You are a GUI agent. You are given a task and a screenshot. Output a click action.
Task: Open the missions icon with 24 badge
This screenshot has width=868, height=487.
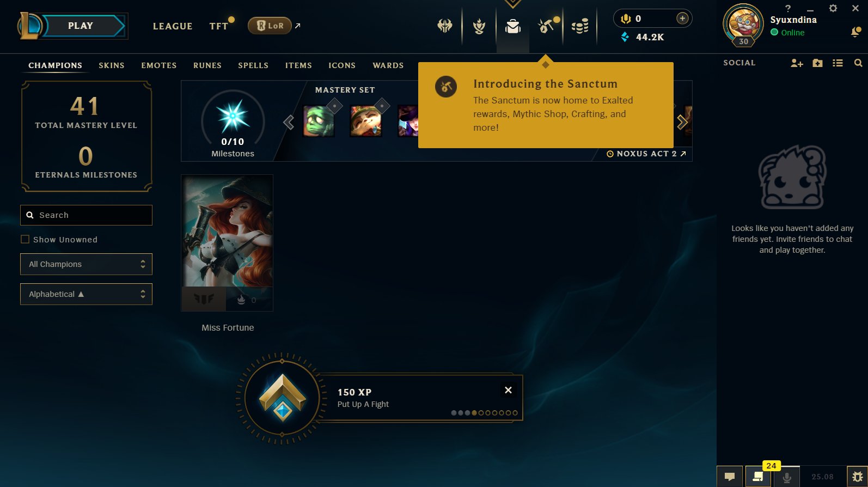[757, 477]
